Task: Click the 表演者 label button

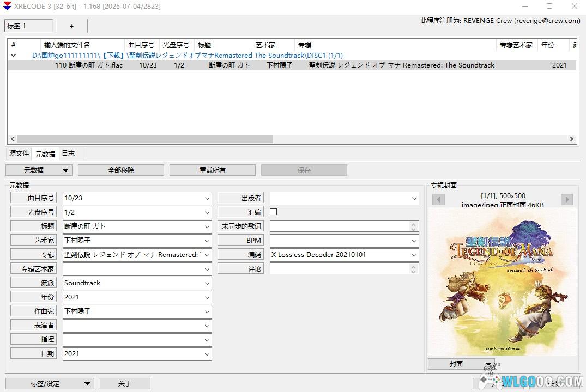Action: (33, 326)
